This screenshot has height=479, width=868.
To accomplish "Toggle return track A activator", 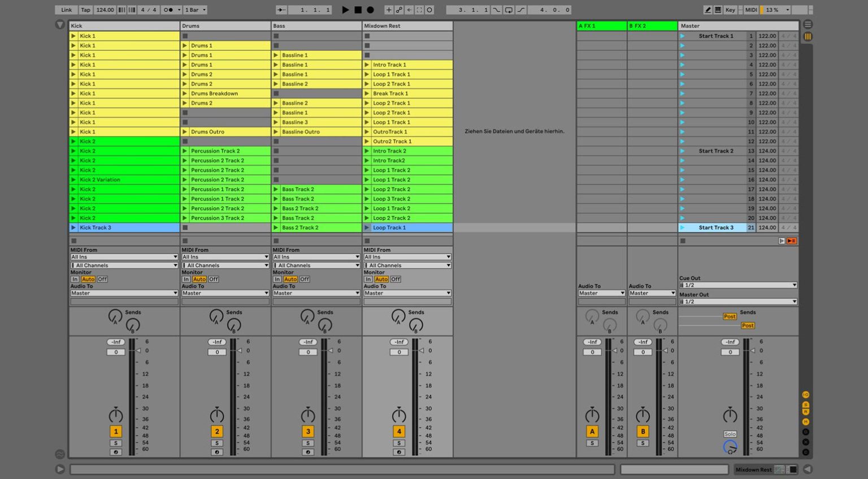I will [592, 432].
